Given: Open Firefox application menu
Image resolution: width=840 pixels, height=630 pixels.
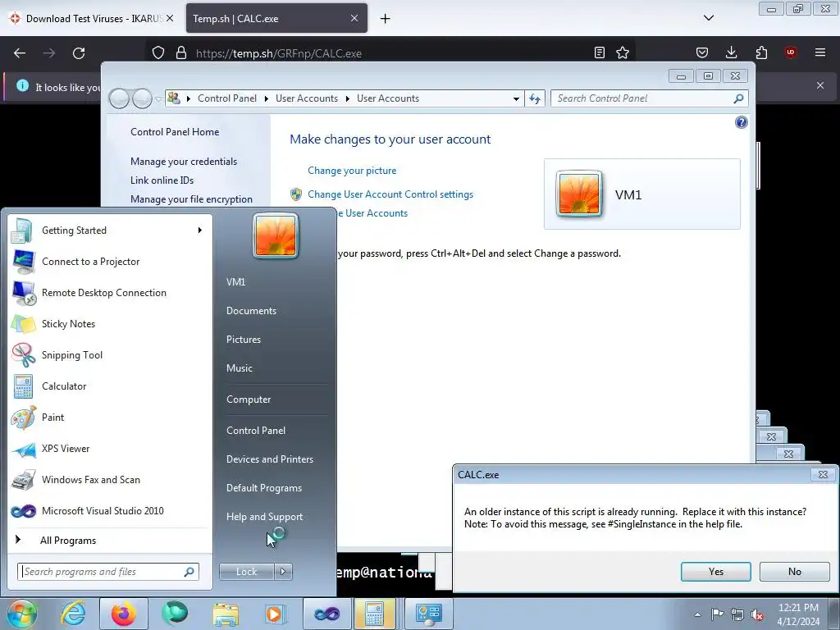Looking at the screenshot, I should tap(819, 52).
